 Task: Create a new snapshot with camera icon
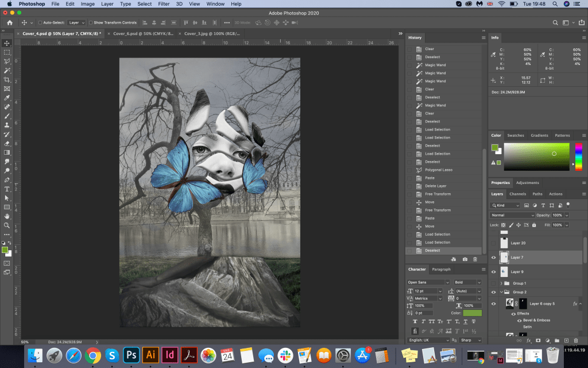465,259
